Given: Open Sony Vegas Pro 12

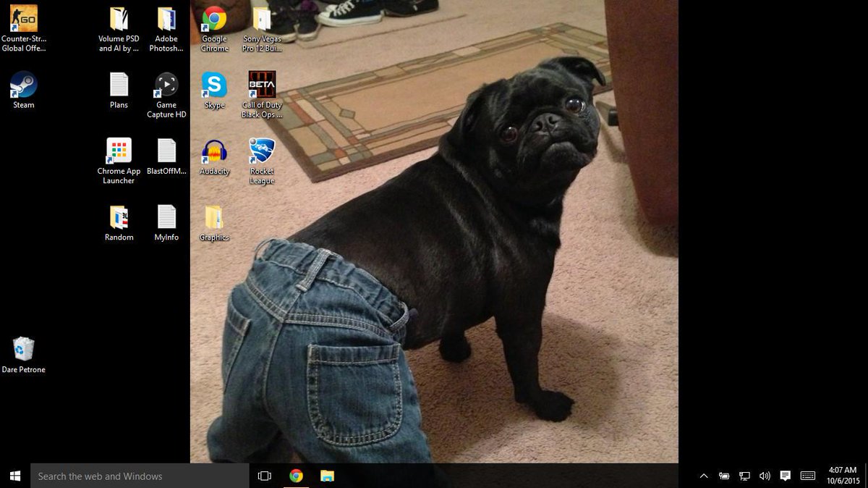Looking at the screenshot, I should [262, 18].
